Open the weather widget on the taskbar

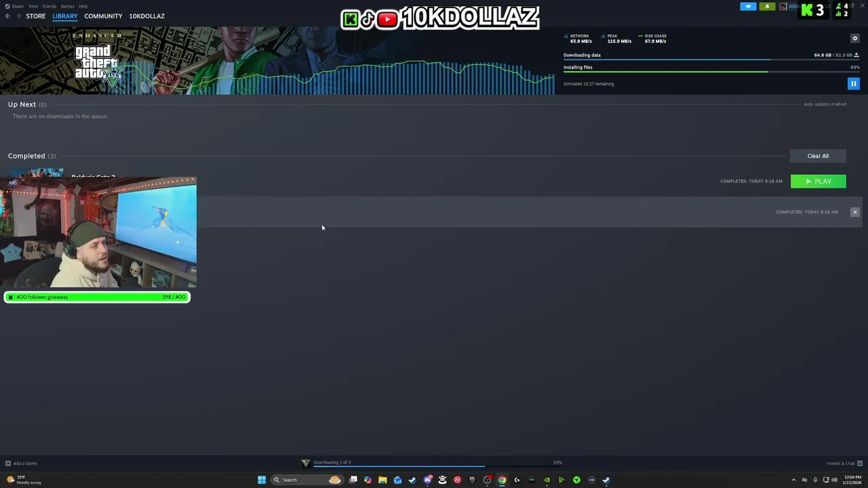point(24,480)
